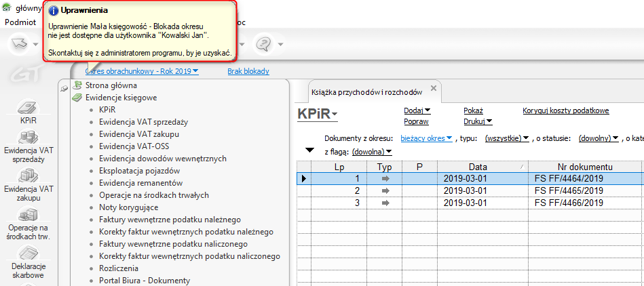
Task: Select Eksploatacja pojazdów tree item
Action: click(140, 171)
